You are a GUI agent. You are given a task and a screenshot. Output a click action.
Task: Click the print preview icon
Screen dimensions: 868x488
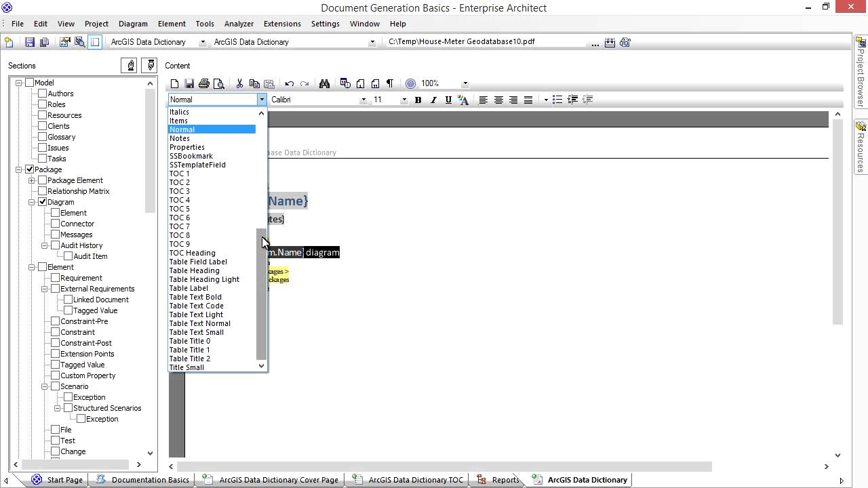coord(218,83)
